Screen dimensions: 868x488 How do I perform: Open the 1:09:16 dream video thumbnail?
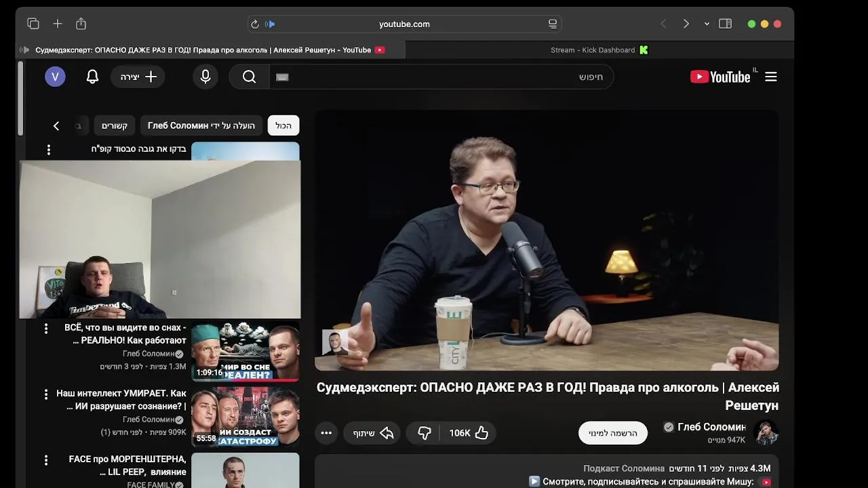click(245, 351)
